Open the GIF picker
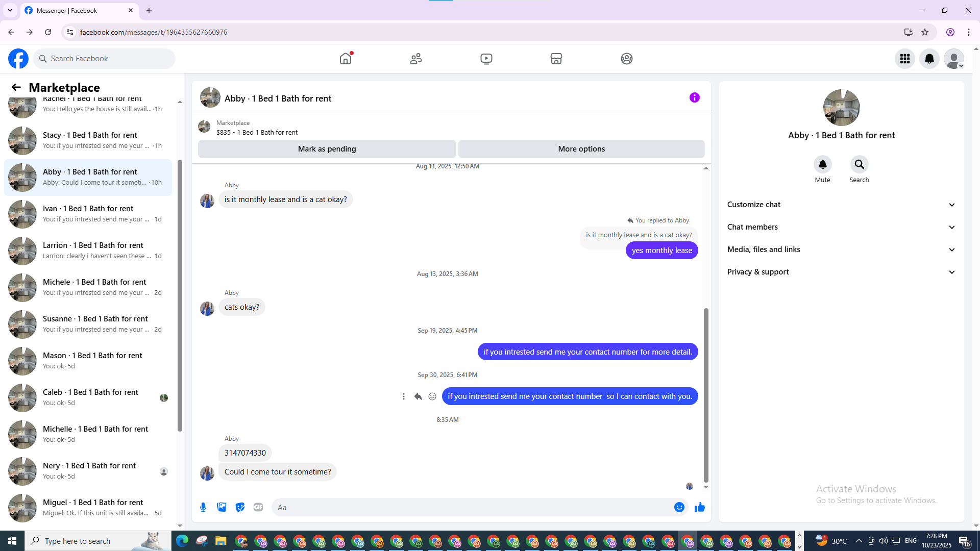Viewport: 980px width, 551px height. pyautogui.click(x=258, y=507)
